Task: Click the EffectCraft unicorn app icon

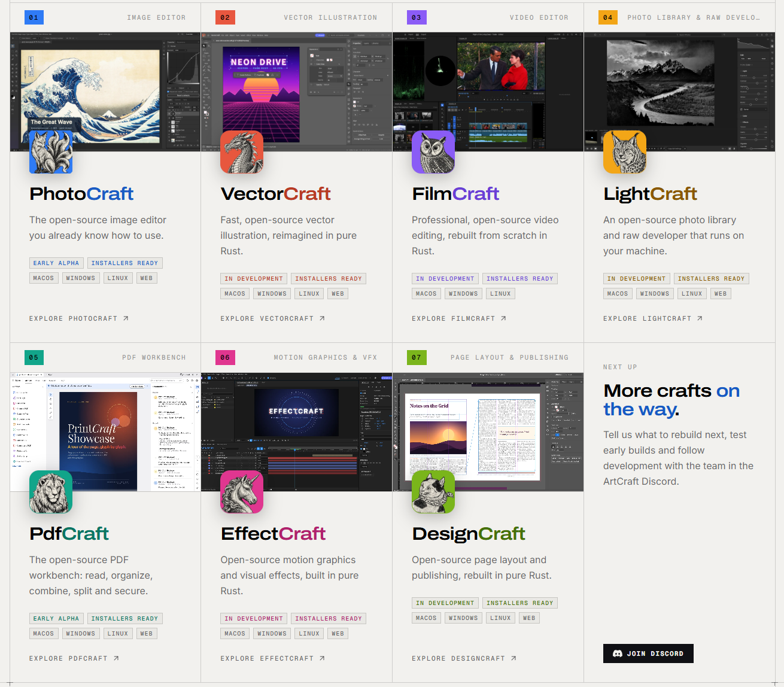Action: click(x=242, y=492)
